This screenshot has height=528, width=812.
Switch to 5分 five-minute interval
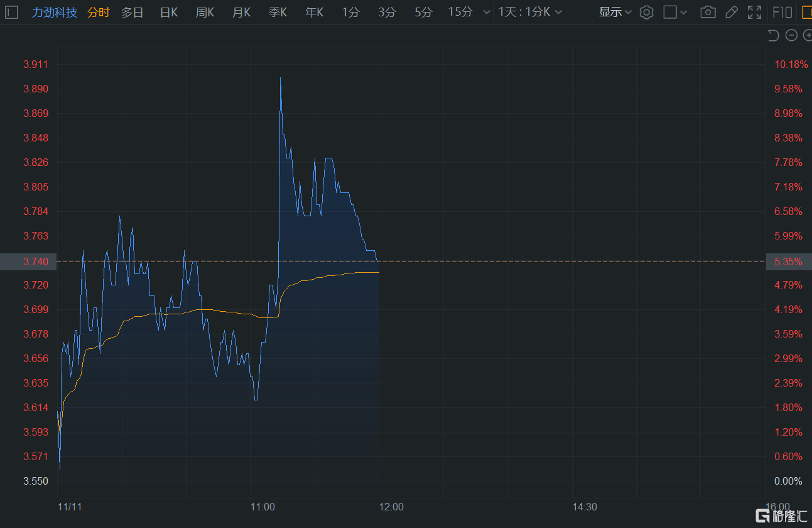coord(423,12)
